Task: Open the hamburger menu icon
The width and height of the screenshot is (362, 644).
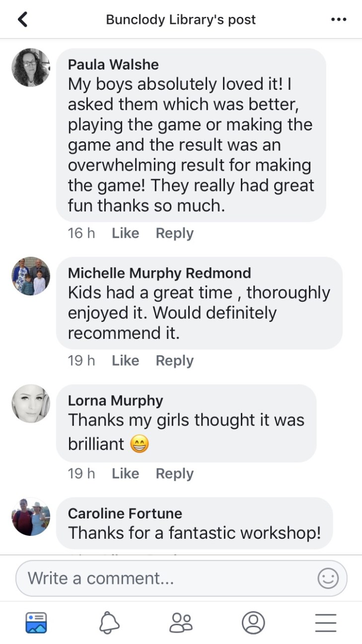Action: coord(326,622)
